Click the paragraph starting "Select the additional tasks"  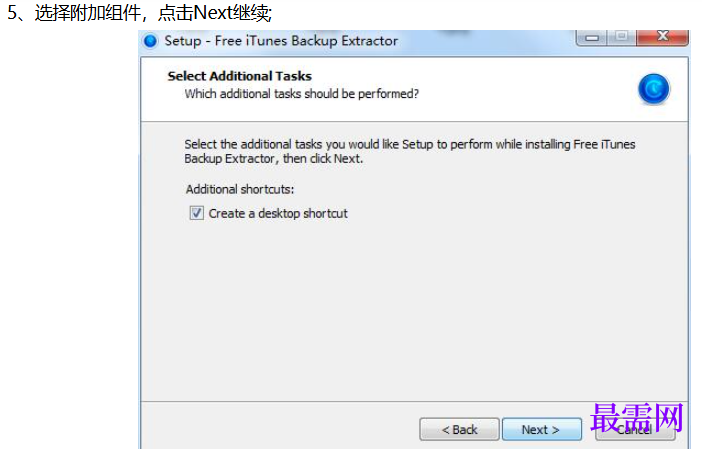click(410, 151)
